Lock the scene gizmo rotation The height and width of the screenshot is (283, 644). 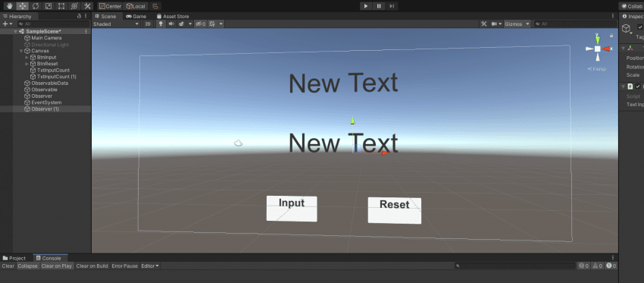click(611, 36)
